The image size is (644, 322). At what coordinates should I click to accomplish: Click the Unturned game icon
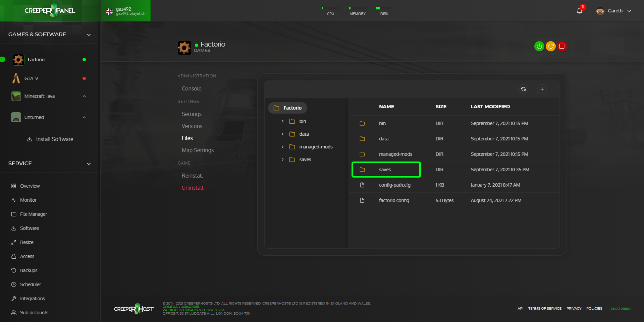16,117
